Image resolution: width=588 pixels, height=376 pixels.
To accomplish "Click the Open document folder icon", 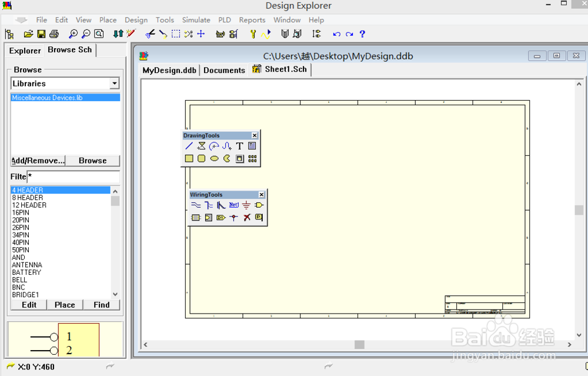I will tap(28, 34).
